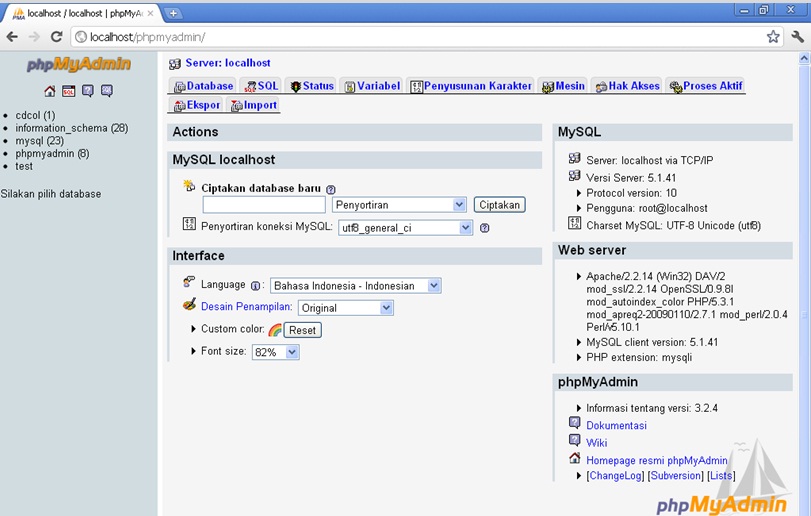
Task: Click the browser reload button
Action: [56, 37]
